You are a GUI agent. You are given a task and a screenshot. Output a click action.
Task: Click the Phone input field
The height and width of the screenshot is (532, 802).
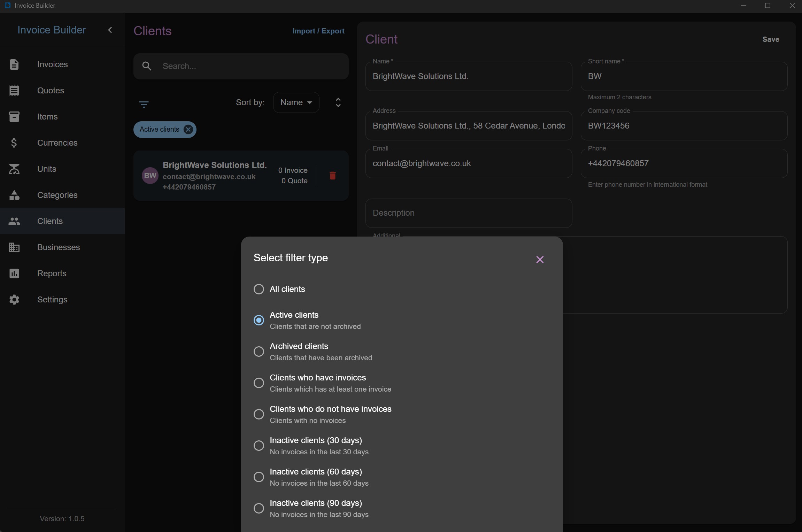pyautogui.click(x=684, y=163)
